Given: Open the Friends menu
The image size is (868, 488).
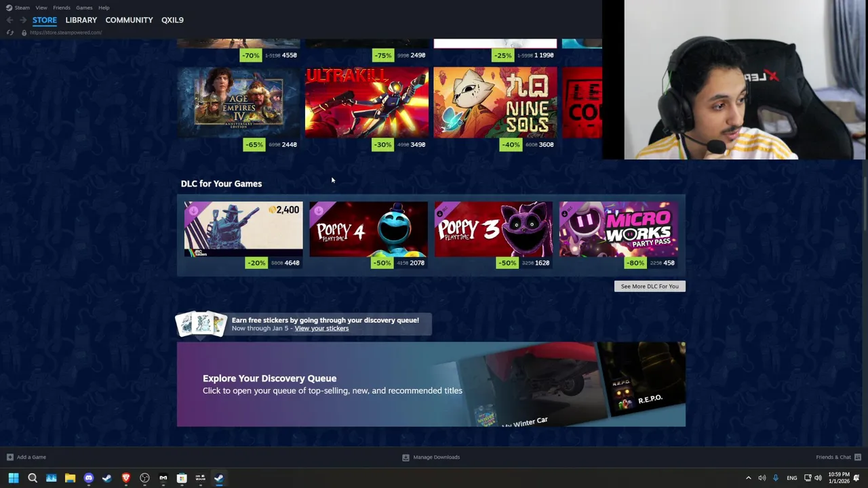Looking at the screenshot, I should 62,7.
